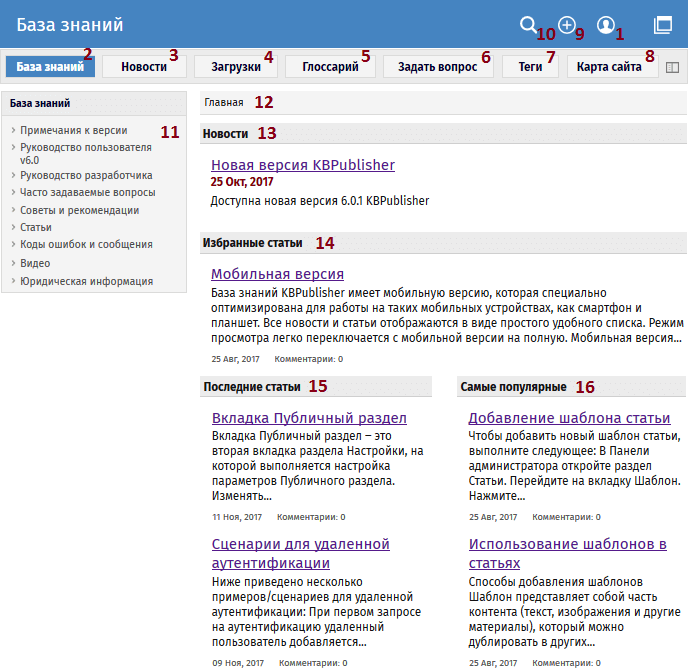This screenshot has height=670, width=689.
Task: Open the «Глоссарий» tab
Action: pos(330,67)
